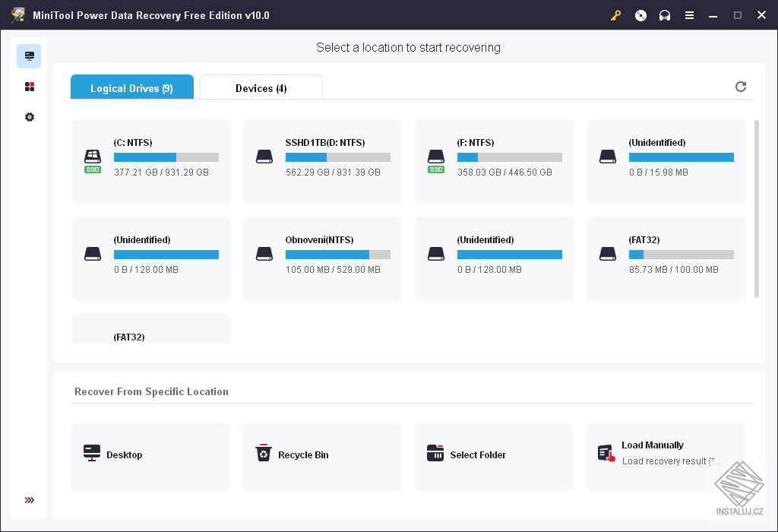Select the This PC sidebar icon
778x532 pixels.
point(30,56)
